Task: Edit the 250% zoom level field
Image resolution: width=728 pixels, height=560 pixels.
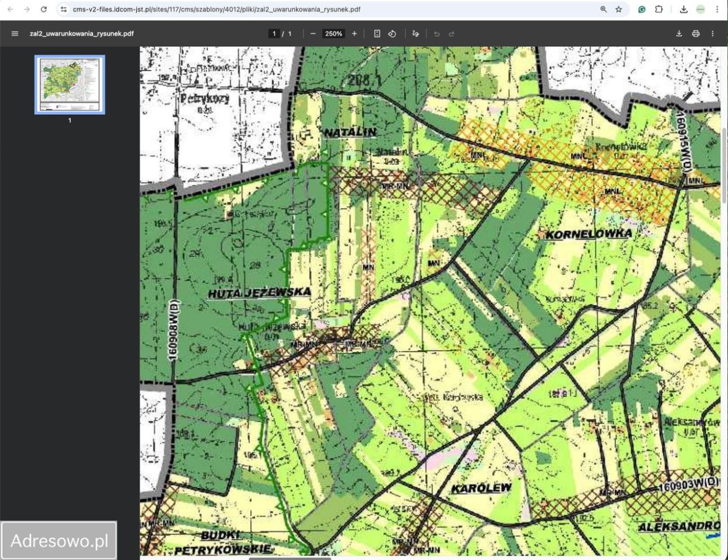Action: click(x=334, y=34)
